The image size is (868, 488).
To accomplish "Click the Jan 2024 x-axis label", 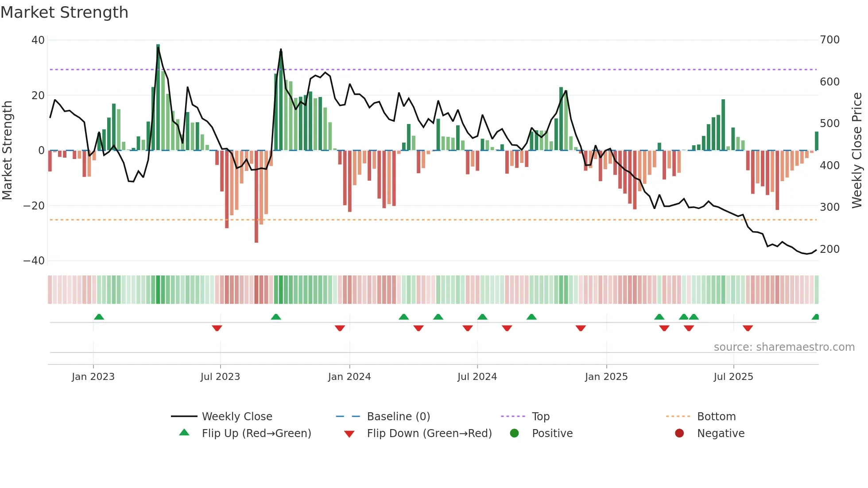I will (x=349, y=377).
